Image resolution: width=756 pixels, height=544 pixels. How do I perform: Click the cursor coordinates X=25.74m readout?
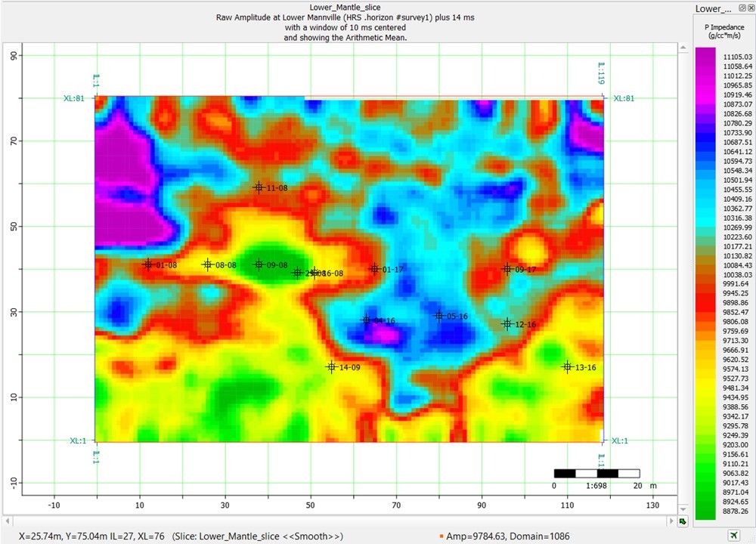91,536
